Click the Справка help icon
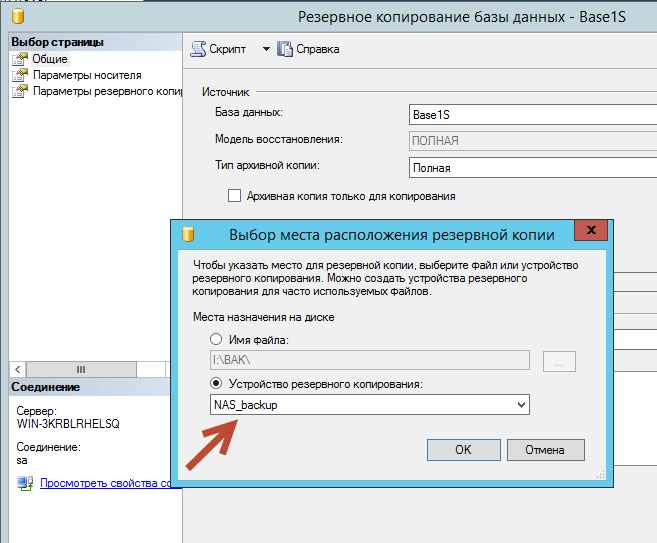The width and height of the screenshot is (657, 543). (x=285, y=49)
